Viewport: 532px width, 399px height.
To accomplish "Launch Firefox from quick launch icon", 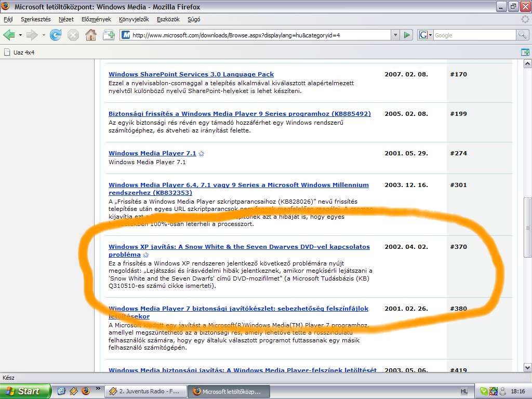I will coord(86,391).
